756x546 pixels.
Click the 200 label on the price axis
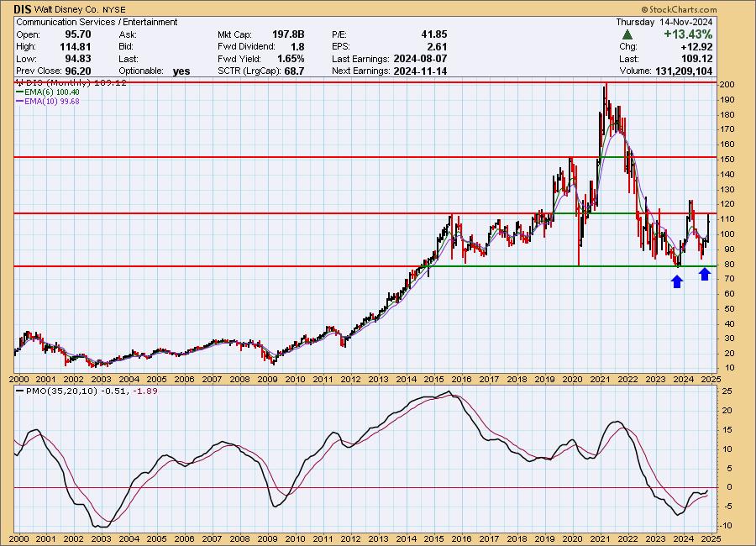click(x=727, y=85)
